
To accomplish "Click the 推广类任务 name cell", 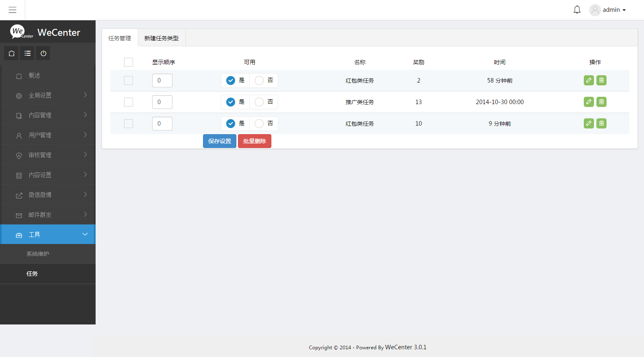I will tap(360, 102).
